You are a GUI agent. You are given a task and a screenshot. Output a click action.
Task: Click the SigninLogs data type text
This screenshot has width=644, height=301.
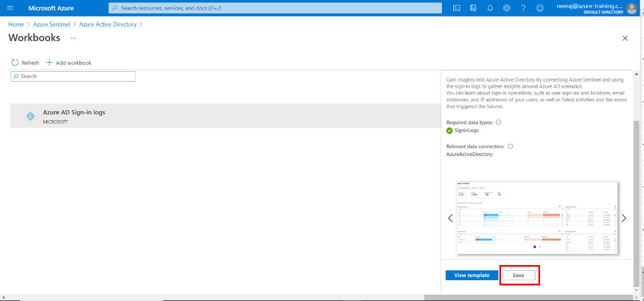(x=467, y=130)
